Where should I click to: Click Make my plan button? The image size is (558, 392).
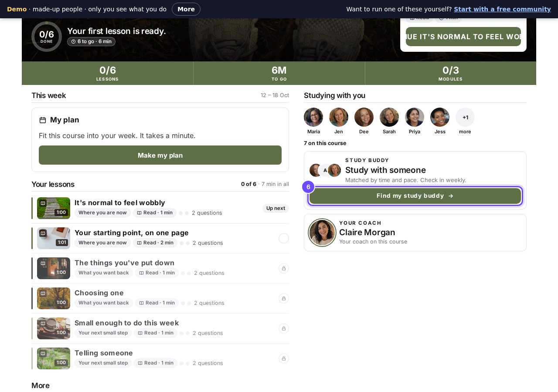(160, 155)
